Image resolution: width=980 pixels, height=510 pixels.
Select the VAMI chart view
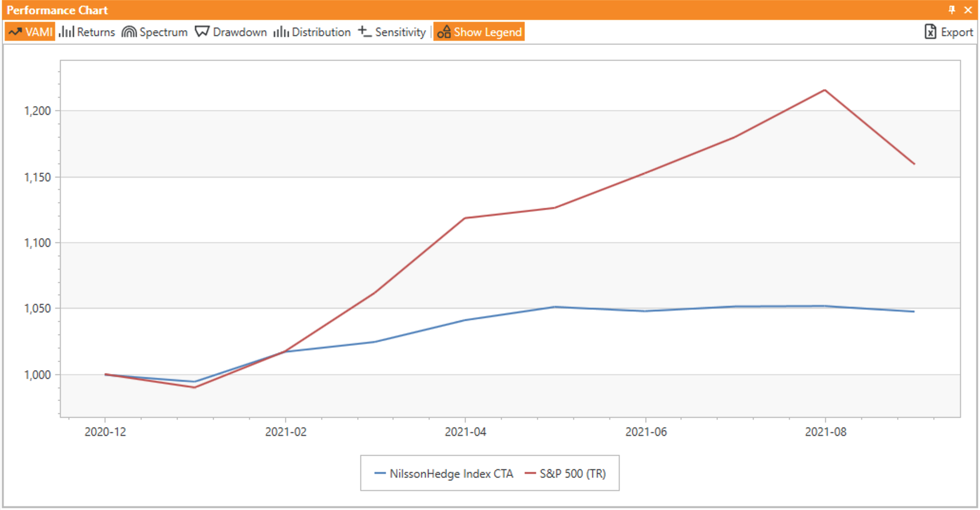pos(30,32)
